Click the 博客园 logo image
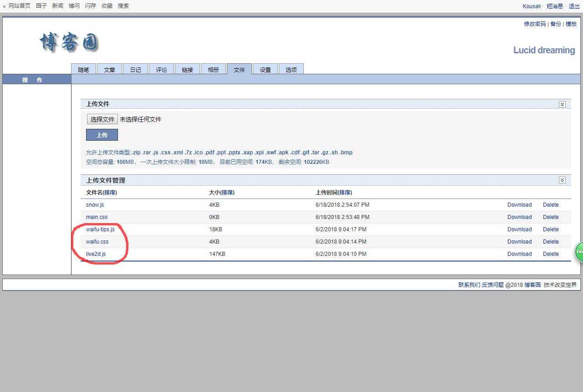This screenshot has height=392, width=583. pos(69,43)
